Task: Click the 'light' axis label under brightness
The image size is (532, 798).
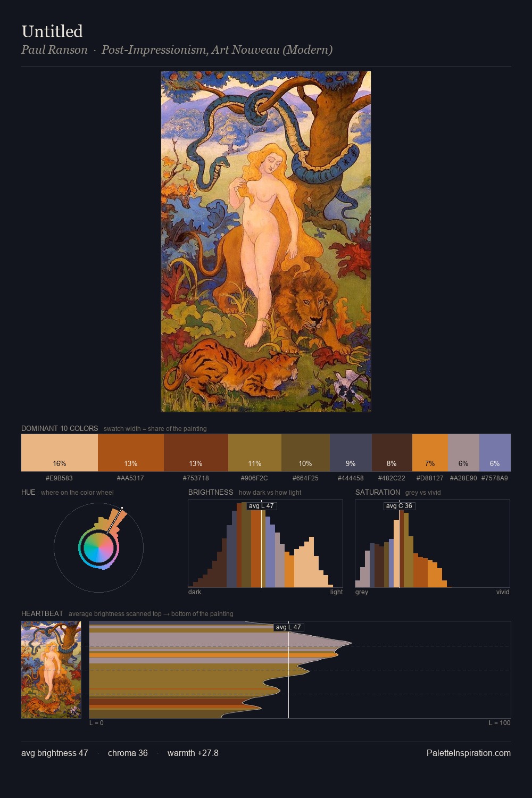Action: [x=336, y=592]
